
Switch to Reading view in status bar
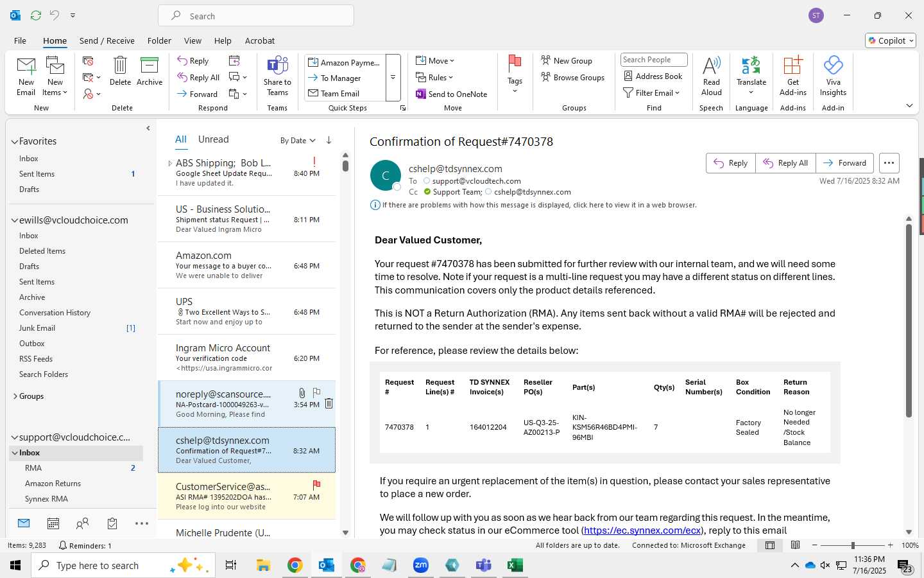795,545
